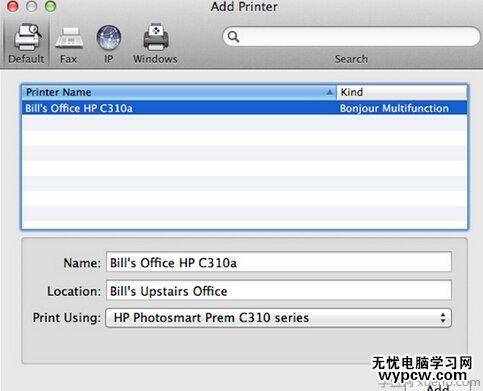Click the sort arrow in the Printer Name header
This screenshot has width=483, height=391.
pyautogui.click(x=329, y=92)
